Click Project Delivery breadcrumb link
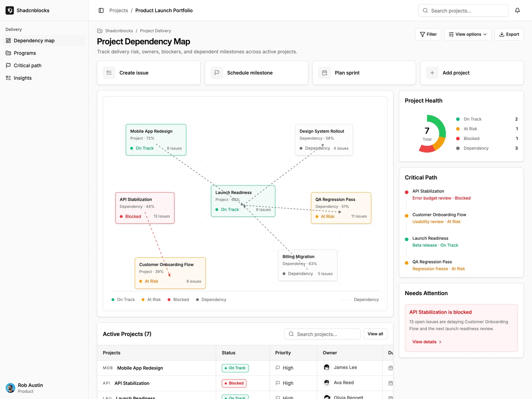 tap(155, 31)
